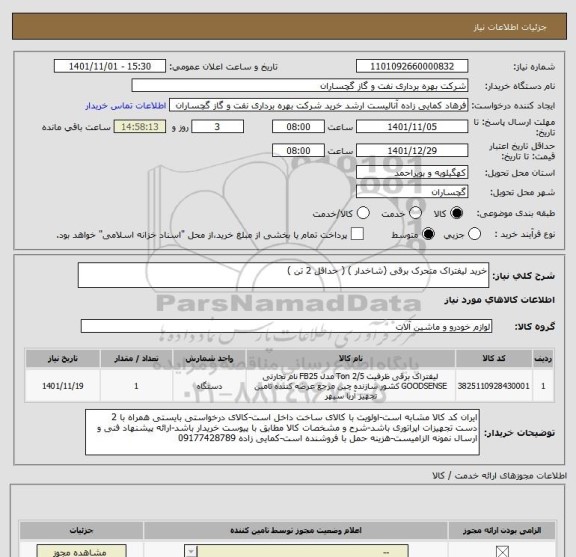Image resolution: width=576 pixels, height=557 pixels.
Task: Click the جزئیات column header
Action: pos(82,530)
